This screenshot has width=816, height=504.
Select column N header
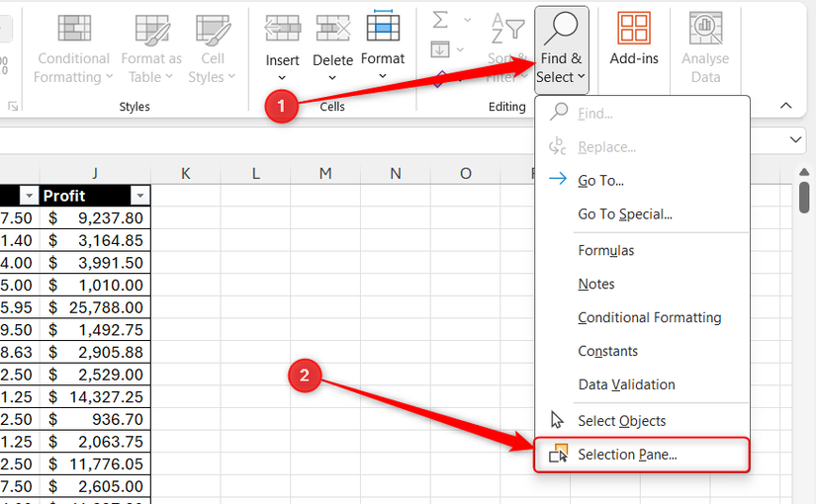tap(396, 173)
